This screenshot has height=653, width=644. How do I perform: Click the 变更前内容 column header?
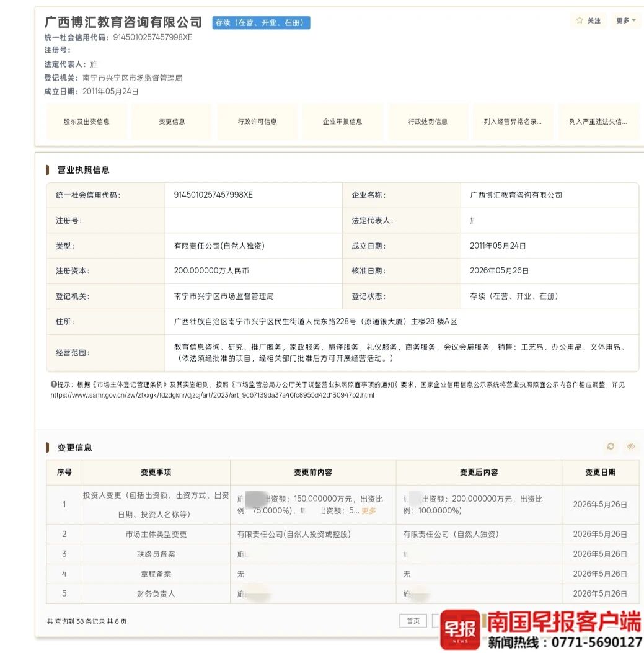pyautogui.click(x=313, y=473)
